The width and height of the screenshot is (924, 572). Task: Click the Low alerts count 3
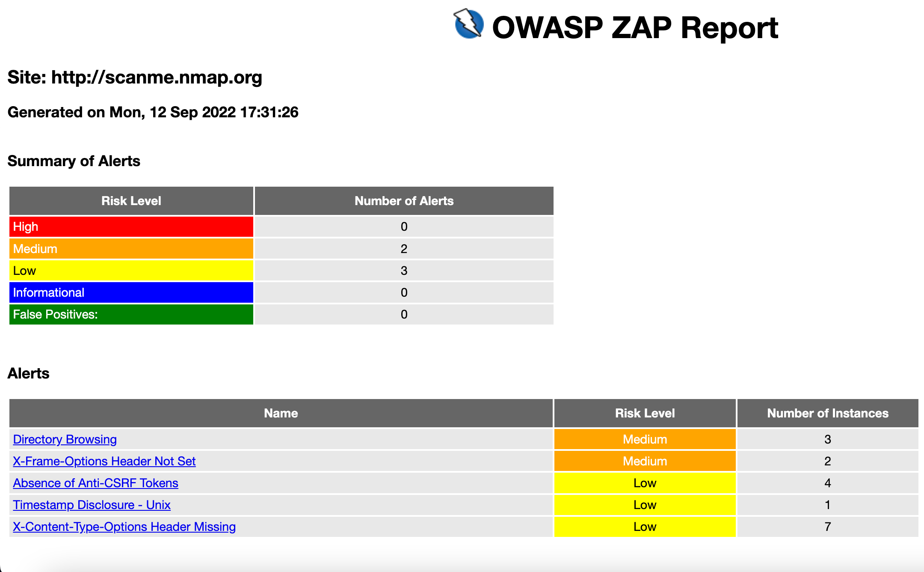(404, 271)
